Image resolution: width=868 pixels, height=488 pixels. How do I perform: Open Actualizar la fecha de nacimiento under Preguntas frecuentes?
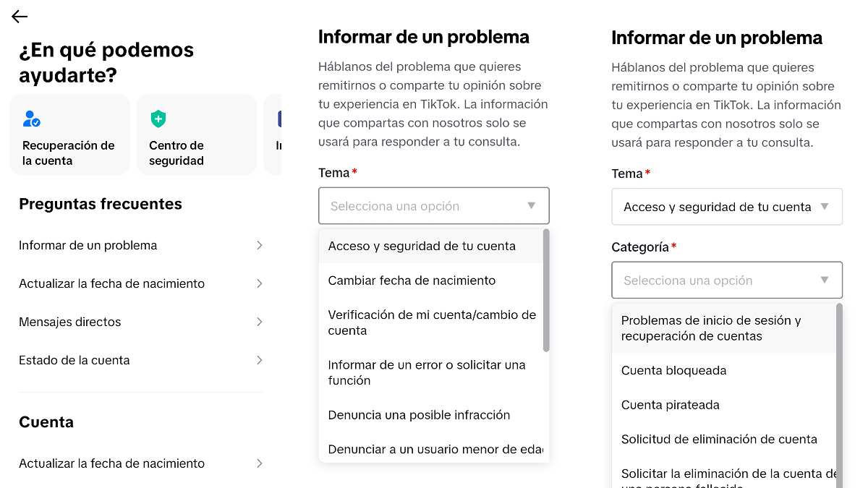point(141,283)
